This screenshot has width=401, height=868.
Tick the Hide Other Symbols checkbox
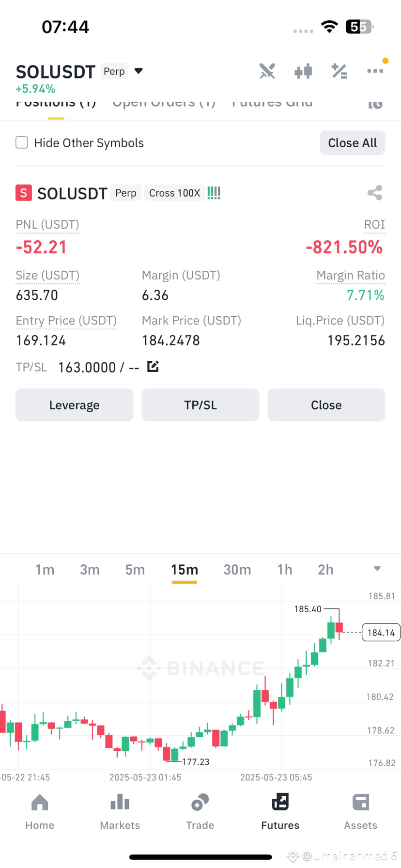pyautogui.click(x=22, y=142)
